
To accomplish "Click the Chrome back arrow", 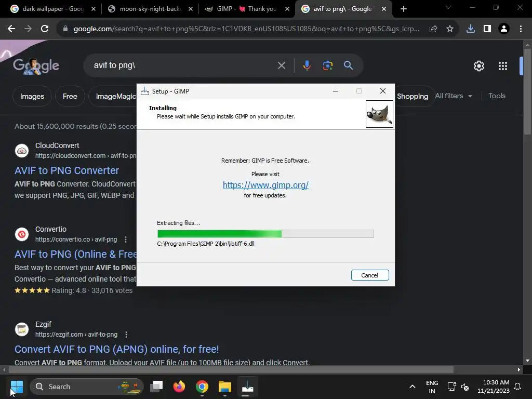I will 11,29.
